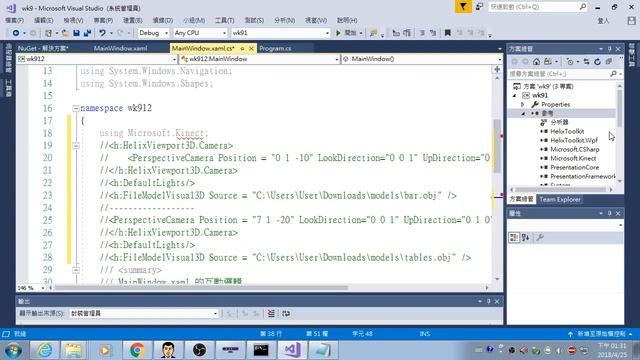This screenshot has width=640, height=360.
Task: Select the HelixToolkit.Wpf reference
Action: pyautogui.click(x=574, y=140)
